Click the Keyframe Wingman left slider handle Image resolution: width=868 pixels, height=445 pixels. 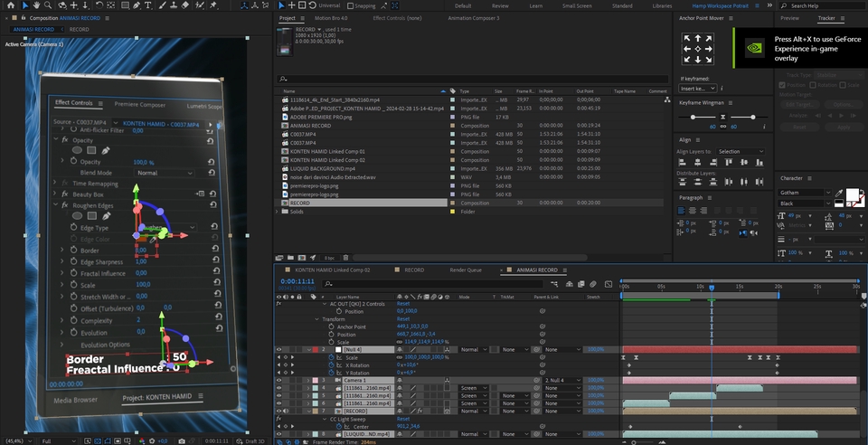click(693, 117)
